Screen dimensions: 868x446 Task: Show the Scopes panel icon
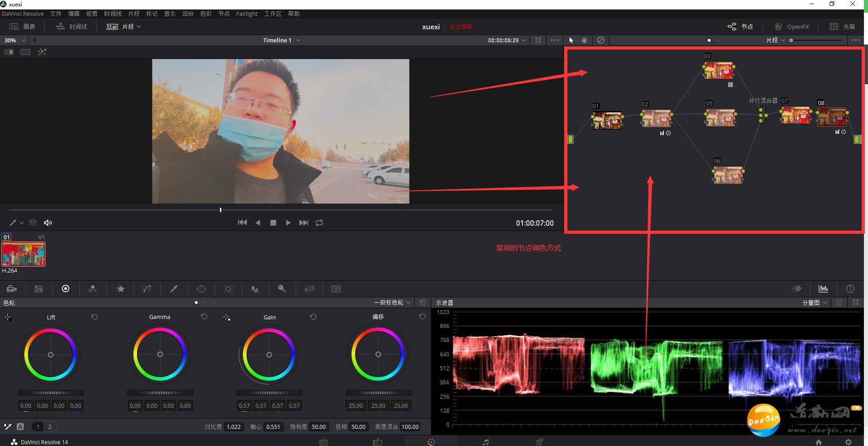pos(823,289)
